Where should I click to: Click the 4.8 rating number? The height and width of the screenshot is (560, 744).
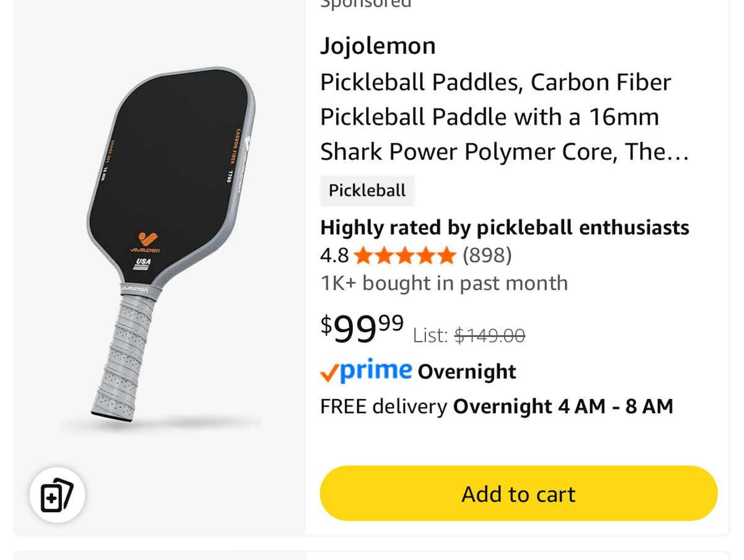click(x=334, y=255)
